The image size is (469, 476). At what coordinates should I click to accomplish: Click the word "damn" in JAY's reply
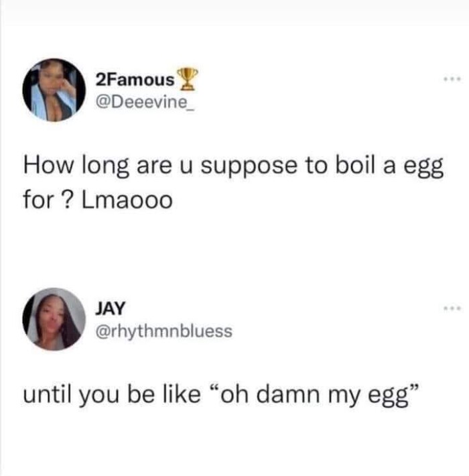288,394
